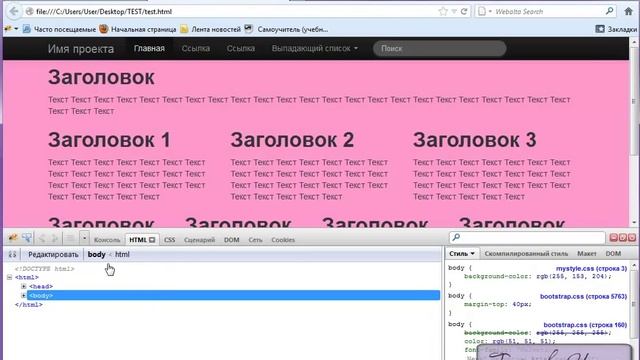Open the mystyle.css (строка 3) link
This screenshot has width=640, height=360.
click(x=591, y=269)
